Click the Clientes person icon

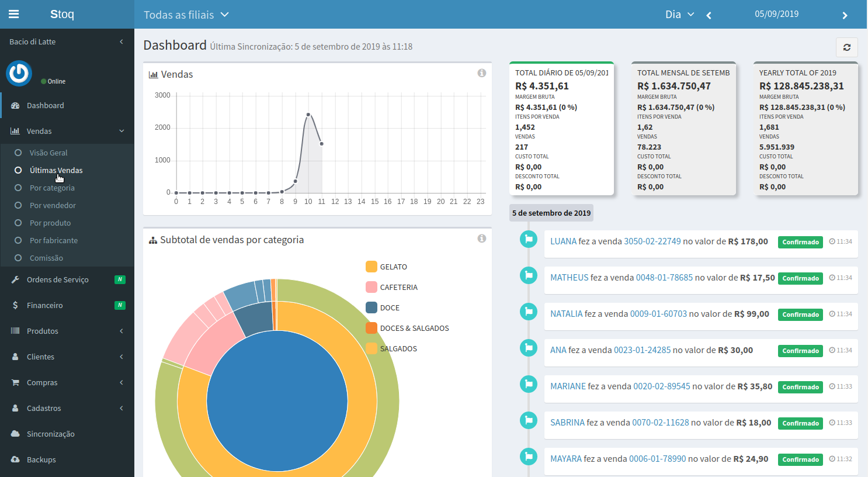tap(15, 357)
